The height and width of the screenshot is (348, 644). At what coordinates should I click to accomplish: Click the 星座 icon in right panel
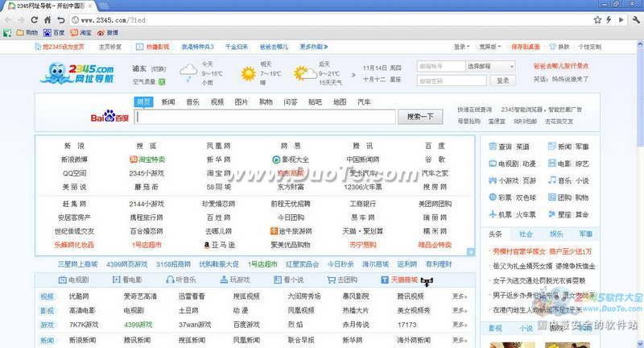552,214
